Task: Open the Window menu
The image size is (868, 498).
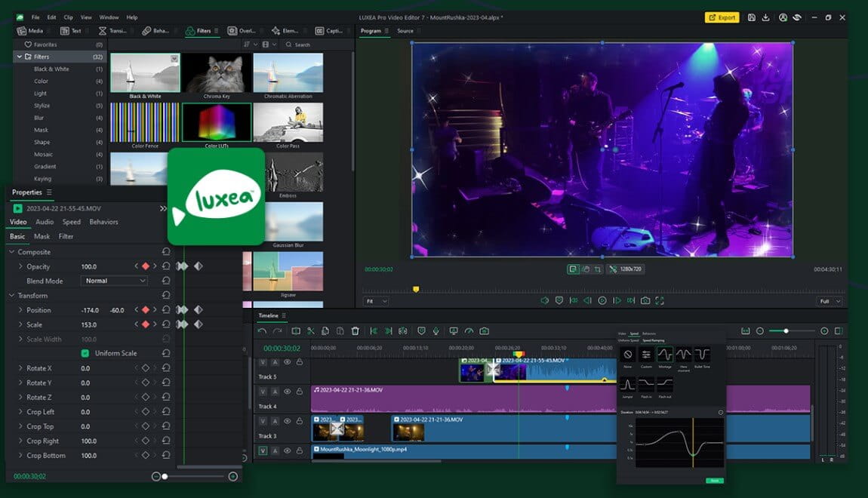Action: pos(109,17)
